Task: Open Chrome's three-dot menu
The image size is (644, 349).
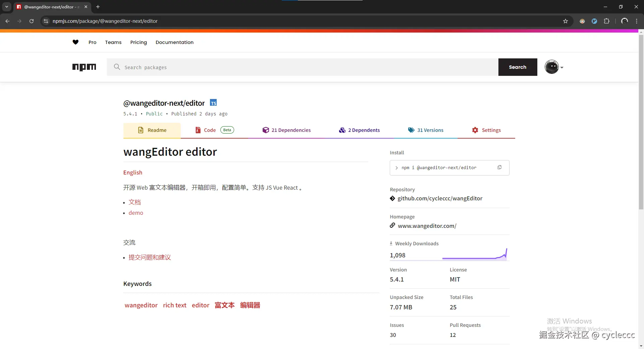Action: [x=636, y=21]
